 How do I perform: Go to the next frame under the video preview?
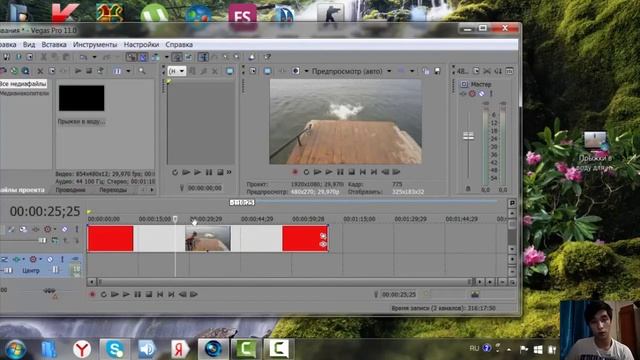tap(396, 172)
